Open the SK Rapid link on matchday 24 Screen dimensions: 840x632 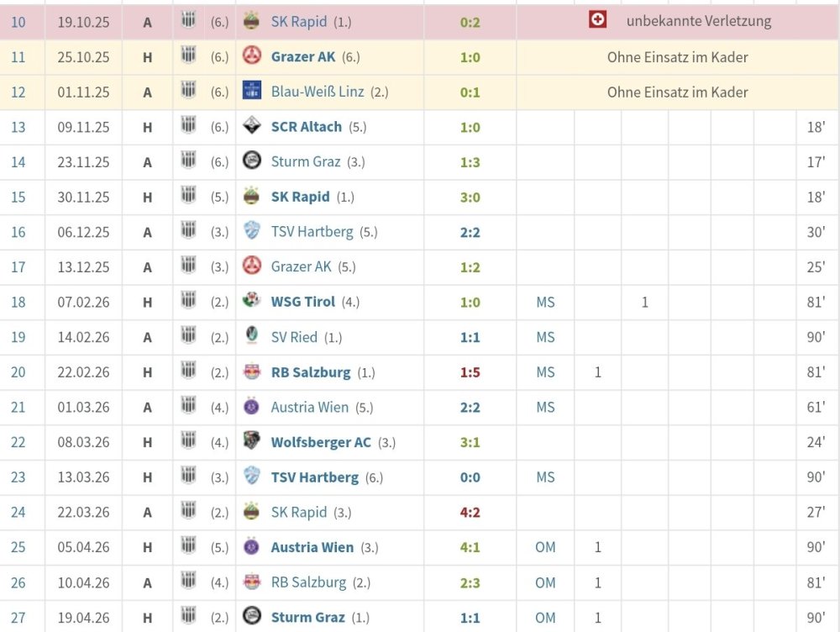coord(299,512)
